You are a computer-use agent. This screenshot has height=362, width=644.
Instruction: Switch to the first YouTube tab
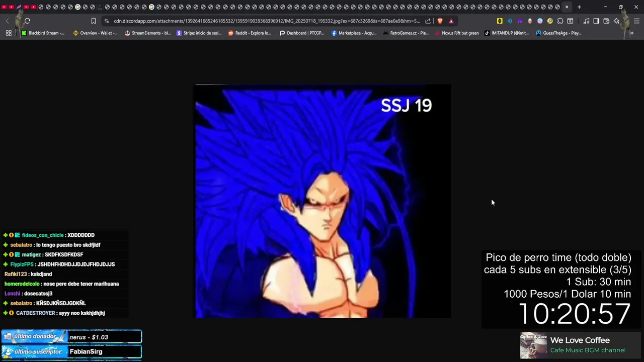point(4,7)
